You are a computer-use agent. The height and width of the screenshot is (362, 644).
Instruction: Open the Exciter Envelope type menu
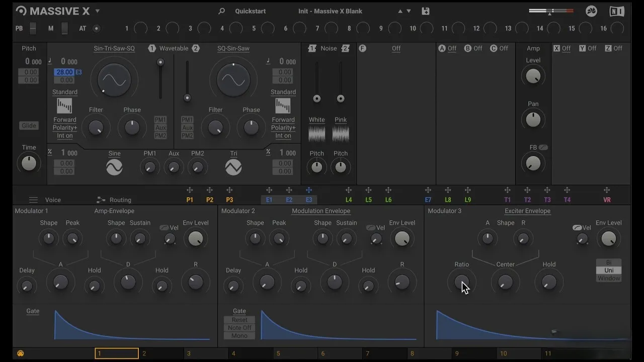[x=528, y=211]
